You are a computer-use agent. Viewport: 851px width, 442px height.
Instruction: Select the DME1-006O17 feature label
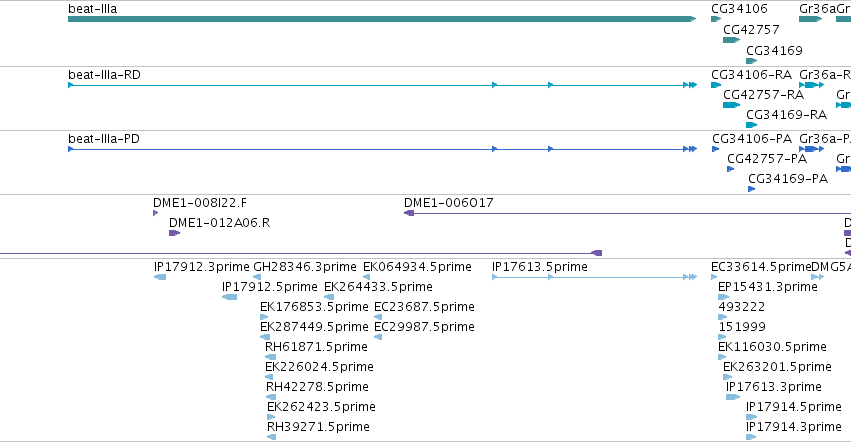coord(448,203)
